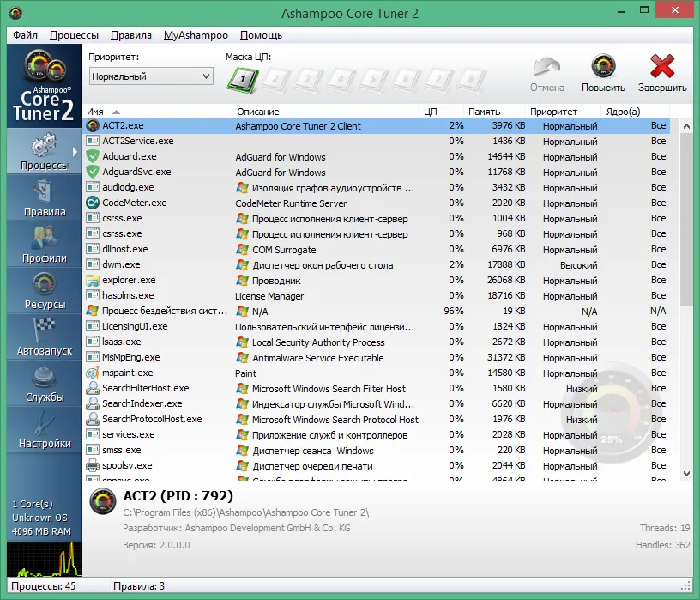Open the Помощь menu
The height and width of the screenshot is (600, 700).
pyautogui.click(x=261, y=35)
